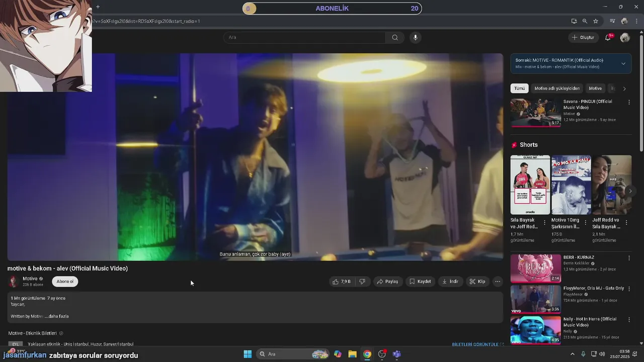Open options for BERR - KURNAZ
This screenshot has height=362, width=644.
point(628,258)
